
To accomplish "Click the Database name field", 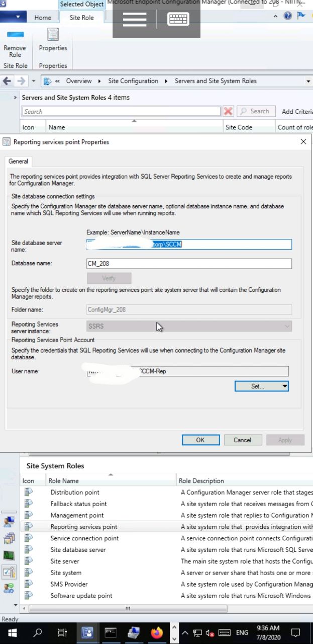I will point(189,264).
